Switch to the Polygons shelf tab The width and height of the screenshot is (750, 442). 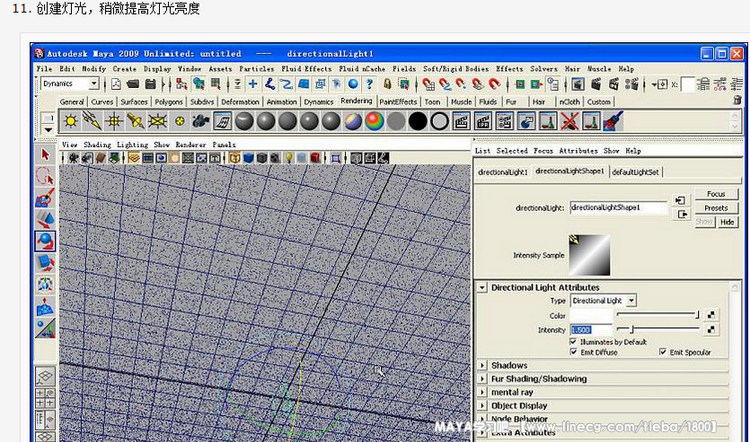tap(168, 102)
